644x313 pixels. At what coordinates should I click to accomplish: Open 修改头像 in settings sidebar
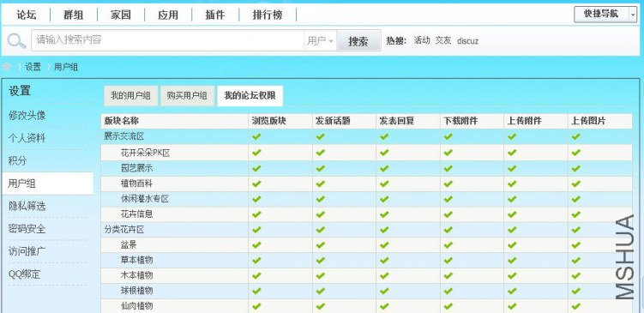[x=27, y=116]
